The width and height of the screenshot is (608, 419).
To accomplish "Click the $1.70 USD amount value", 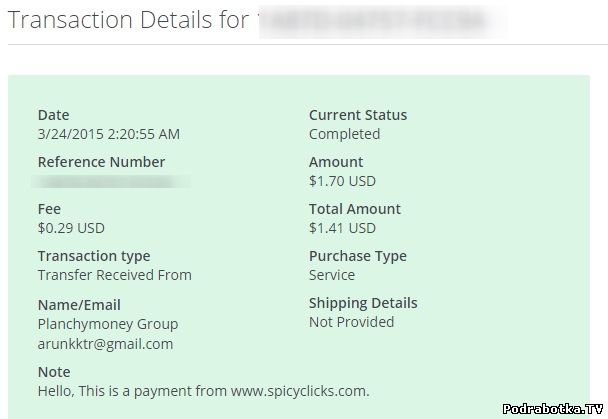I will (x=343, y=181).
